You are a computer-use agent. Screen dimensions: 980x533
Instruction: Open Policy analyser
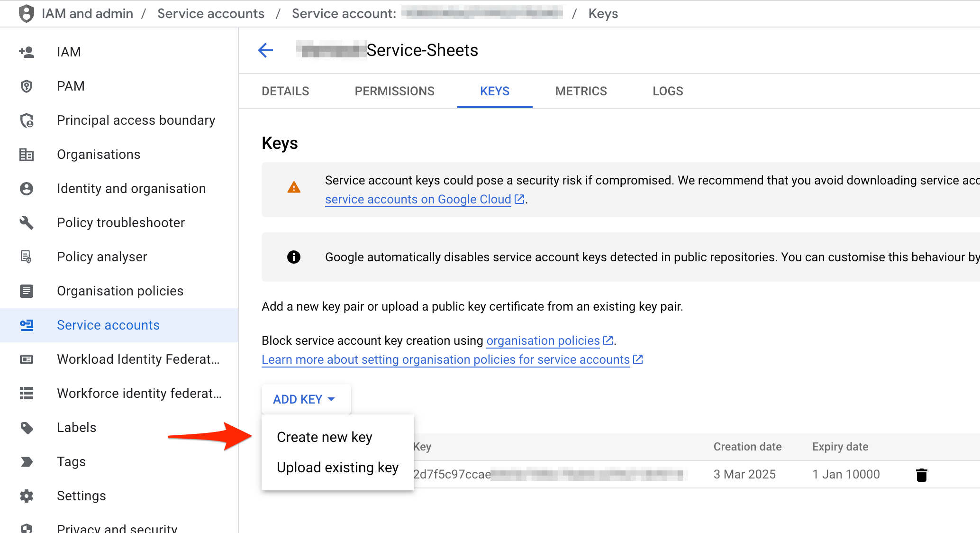pyautogui.click(x=119, y=257)
